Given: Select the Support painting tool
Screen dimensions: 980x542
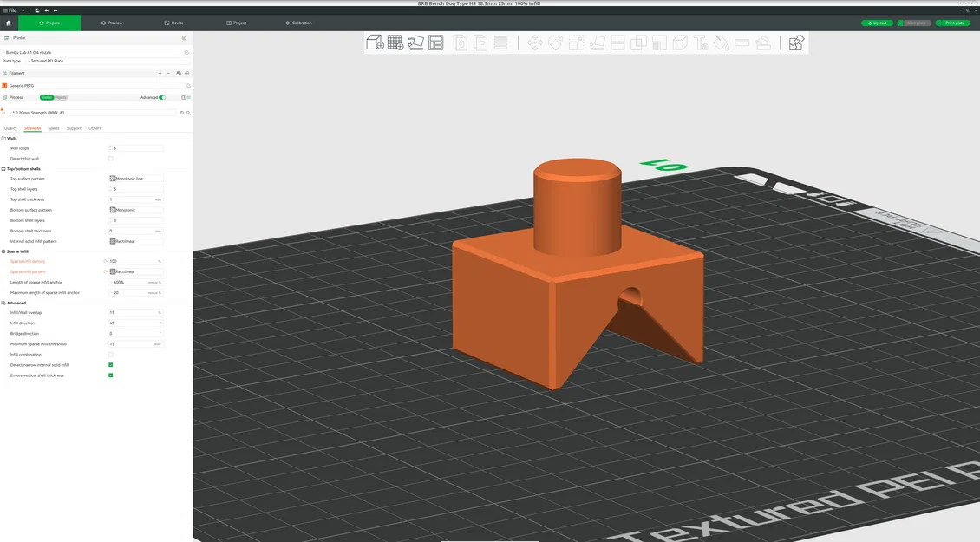Looking at the screenshot, I should pyautogui.click(x=659, y=42).
